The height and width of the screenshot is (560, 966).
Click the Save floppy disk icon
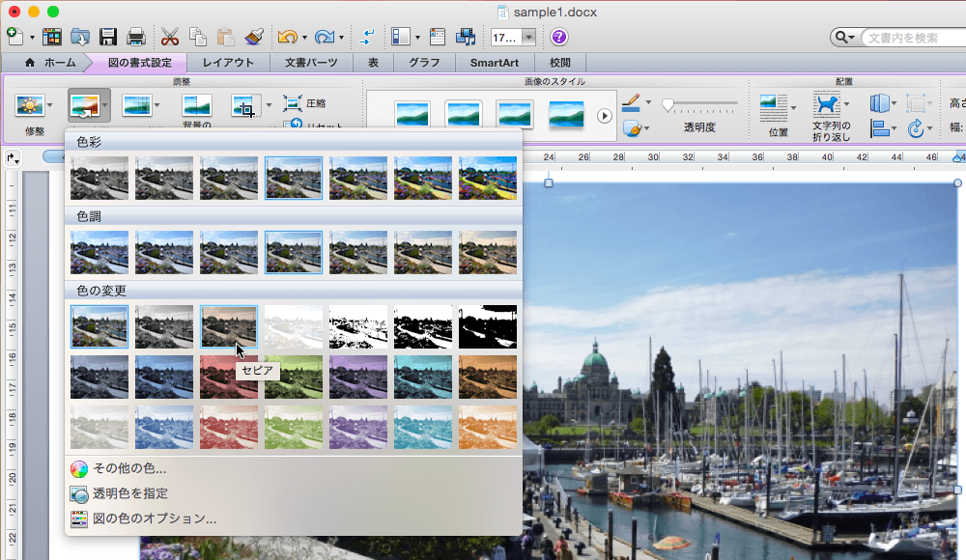pyautogui.click(x=108, y=38)
